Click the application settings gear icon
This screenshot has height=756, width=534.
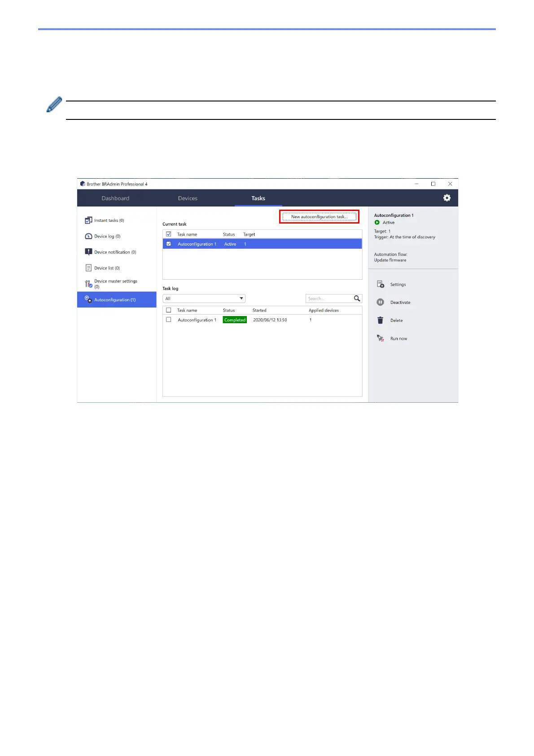coord(446,198)
